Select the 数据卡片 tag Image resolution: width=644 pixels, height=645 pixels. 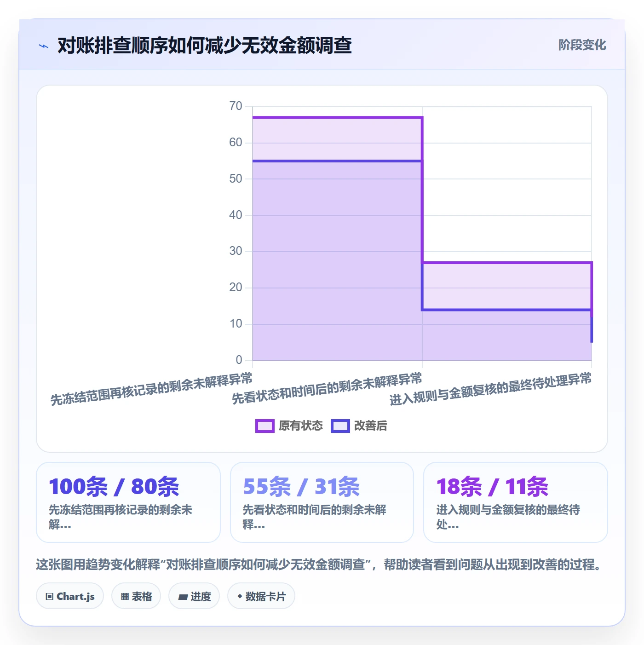(261, 596)
